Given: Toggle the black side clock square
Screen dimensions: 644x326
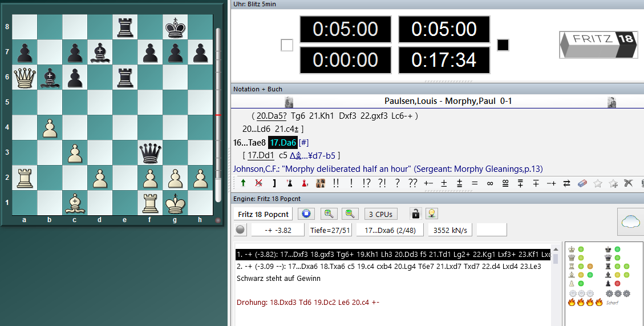Looking at the screenshot, I should pos(503,45).
